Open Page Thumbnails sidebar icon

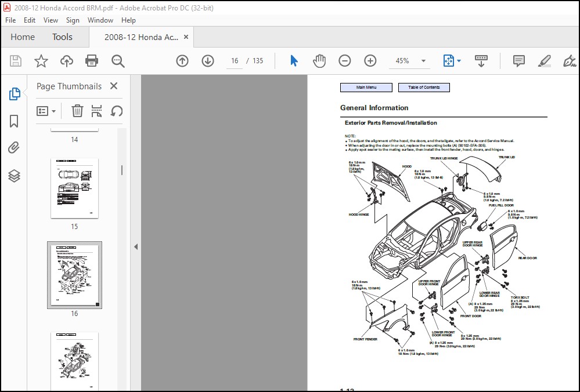point(14,94)
